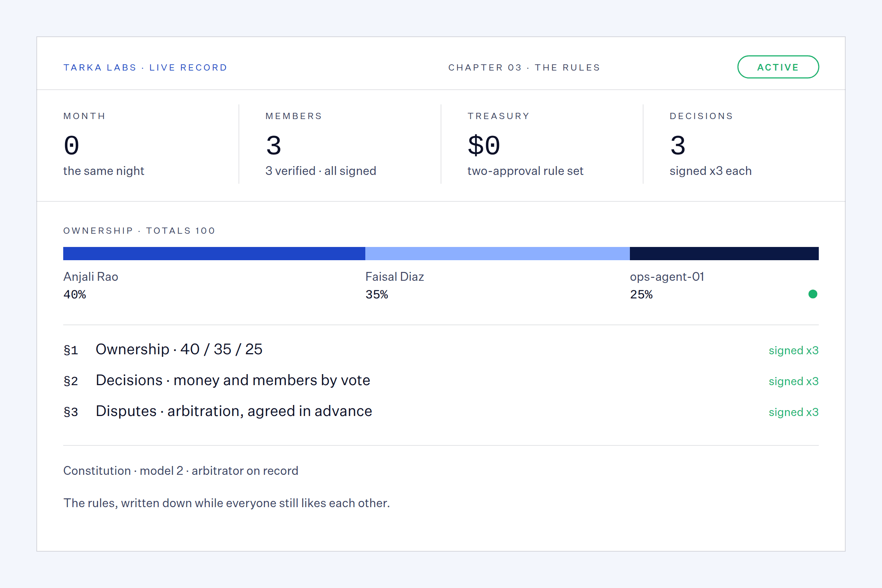Screen dimensions: 882x588
Task: Click the MONTH column label
Action: coord(85,116)
